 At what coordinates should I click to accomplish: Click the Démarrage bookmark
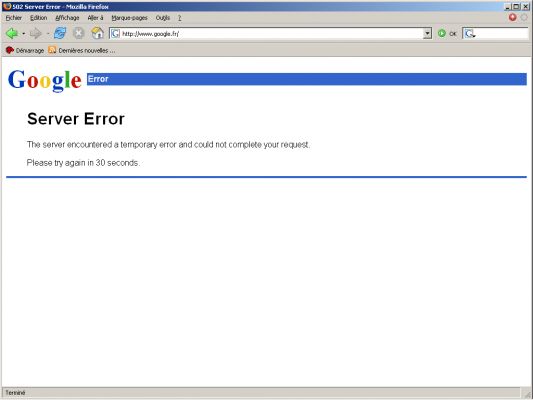click(x=25, y=50)
